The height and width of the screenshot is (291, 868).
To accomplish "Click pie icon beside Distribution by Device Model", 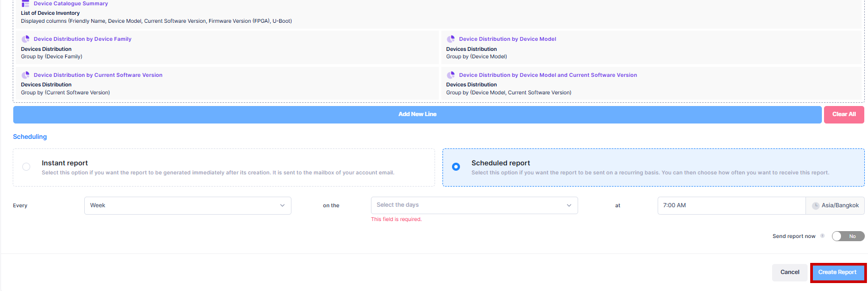I will 450,39.
